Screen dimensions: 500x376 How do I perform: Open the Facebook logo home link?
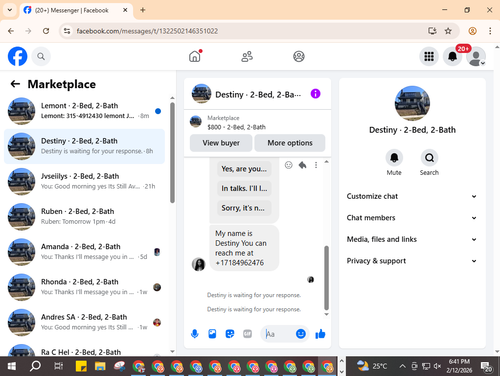click(x=17, y=56)
